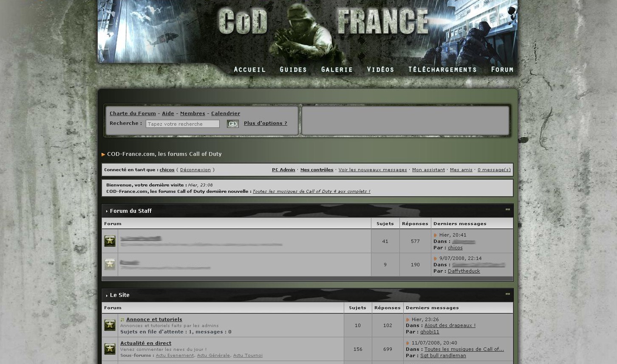Click small icon before Annonce et tutoriels
The width and height of the screenshot is (617, 364).
tap(122, 320)
